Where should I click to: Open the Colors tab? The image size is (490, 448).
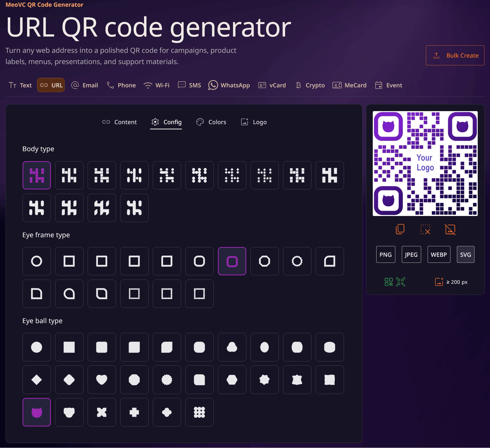(211, 122)
